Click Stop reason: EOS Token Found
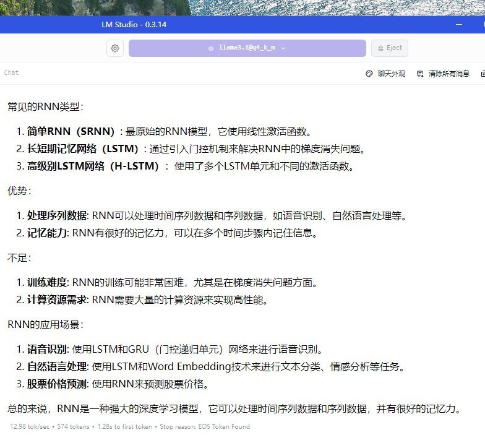The image size is (485, 448). click(205, 427)
